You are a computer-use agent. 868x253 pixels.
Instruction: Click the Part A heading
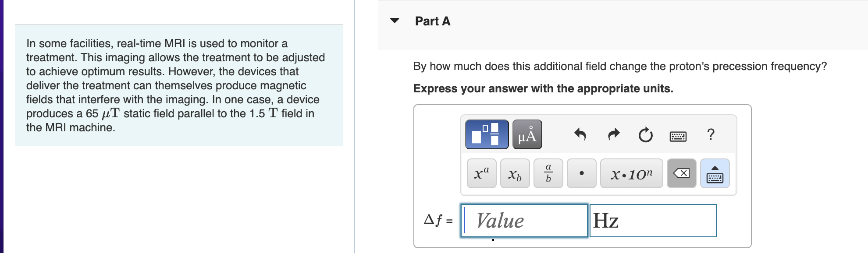pos(432,21)
